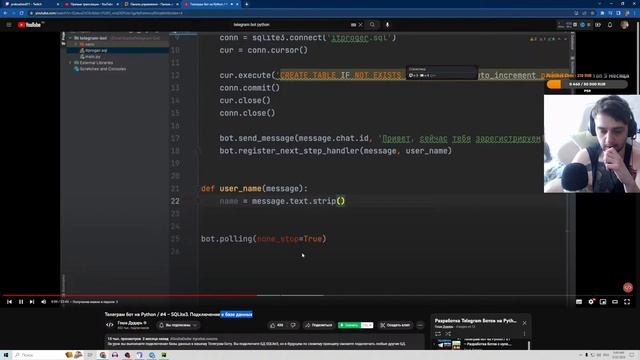Screen dimensions: 640x360
Task: Toggle theater mode
Action: pyautogui.click(x=615, y=302)
